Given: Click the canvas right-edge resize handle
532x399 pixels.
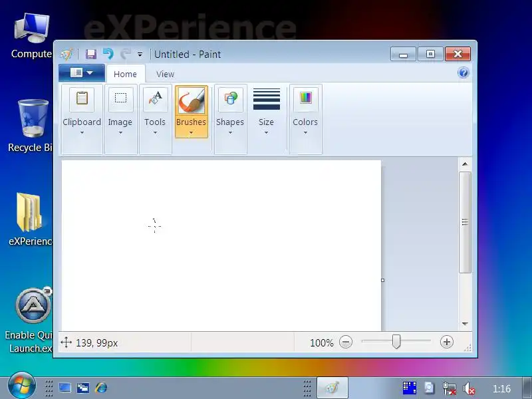Looking at the screenshot, I should [383, 280].
